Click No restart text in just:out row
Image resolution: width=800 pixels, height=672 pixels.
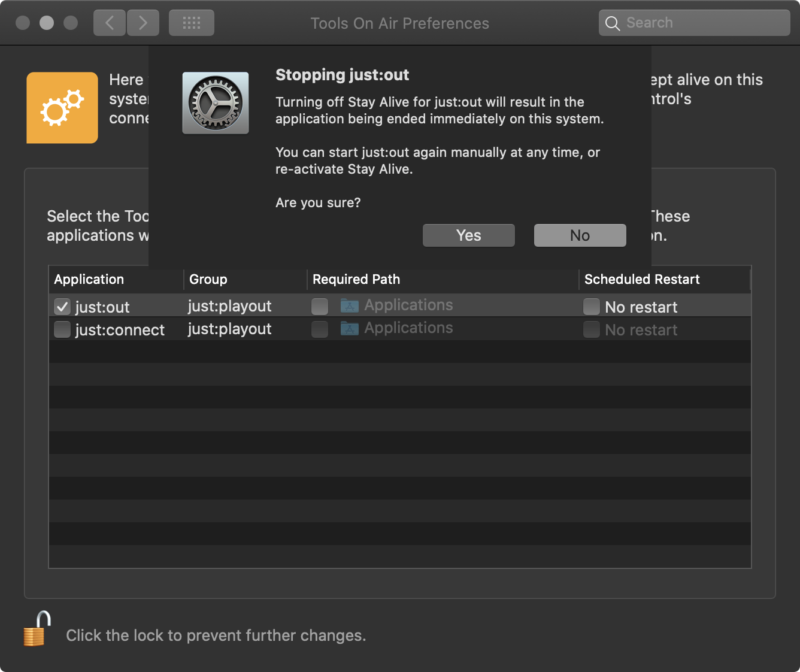point(641,307)
